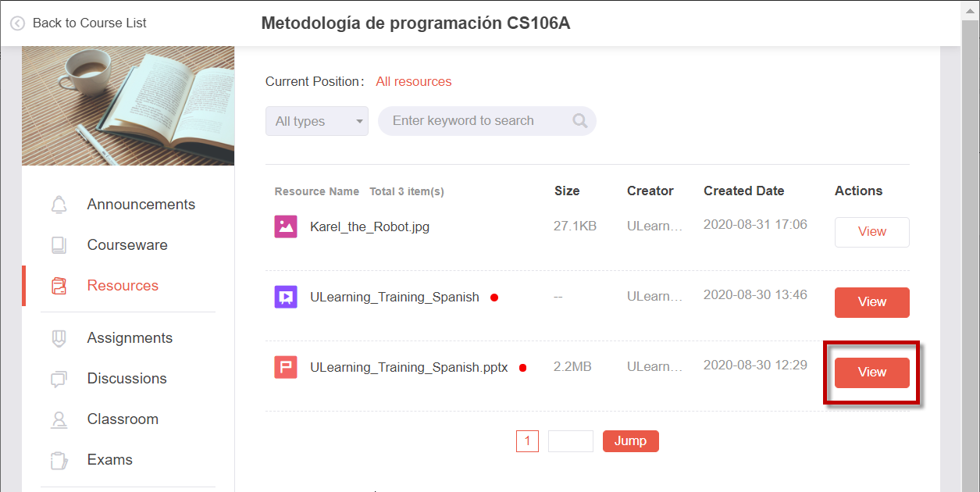
Task: Click the back arrow circle icon
Action: click(17, 23)
